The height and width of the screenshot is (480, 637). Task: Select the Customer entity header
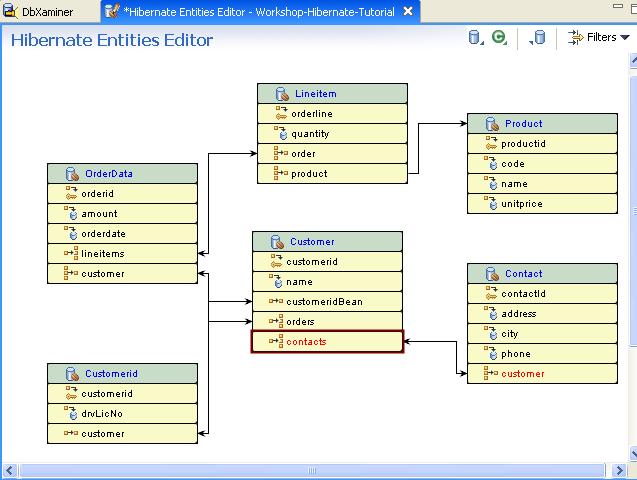[x=327, y=242]
